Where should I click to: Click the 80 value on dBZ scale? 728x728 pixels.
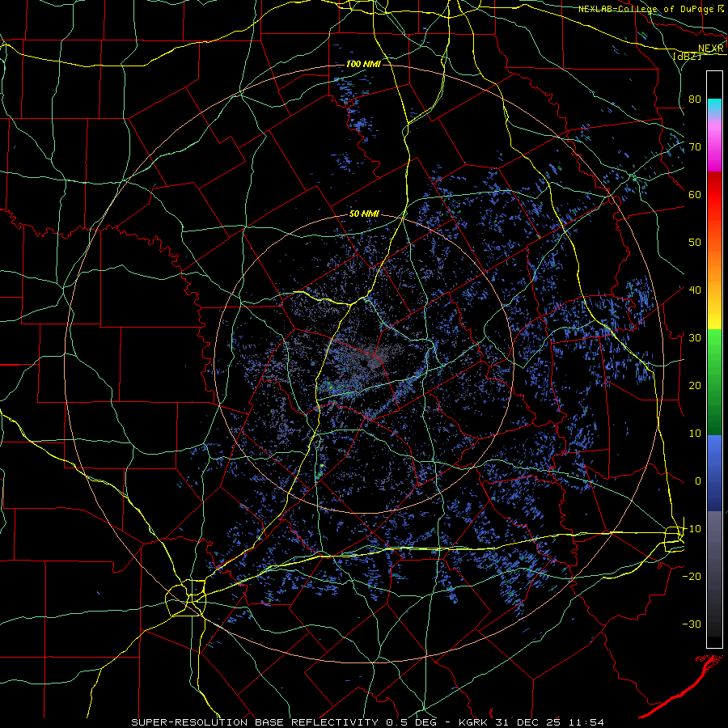click(695, 99)
